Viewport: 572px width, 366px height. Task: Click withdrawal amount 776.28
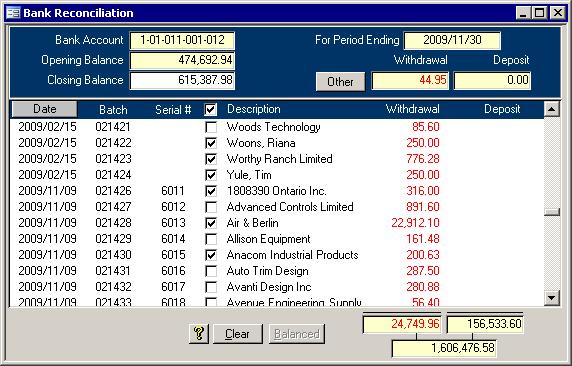(x=423, y=159)
